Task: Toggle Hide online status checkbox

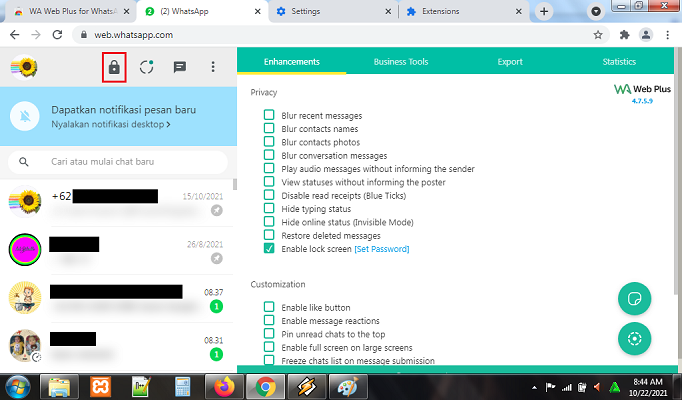Action: (269, 221)
